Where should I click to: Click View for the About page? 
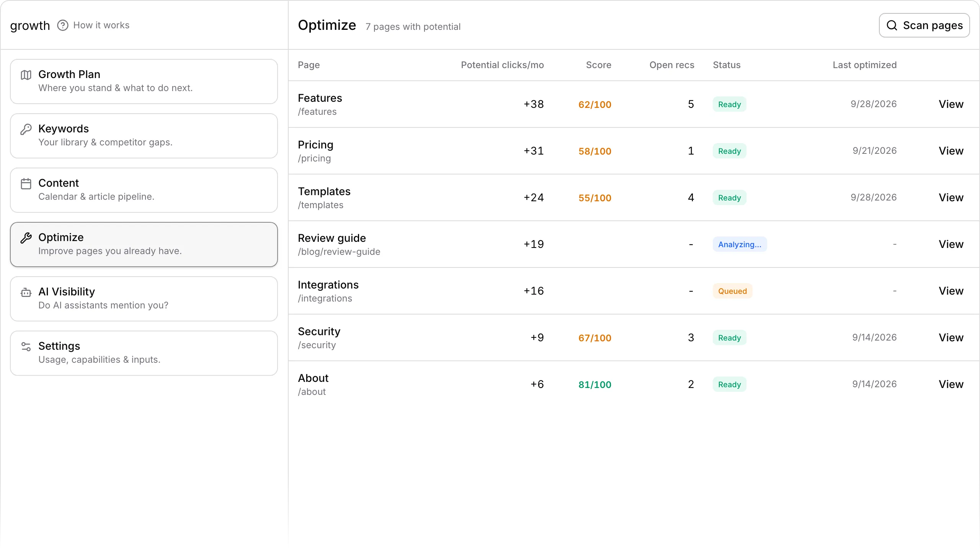pyautogui.click(x=951, y=384)
